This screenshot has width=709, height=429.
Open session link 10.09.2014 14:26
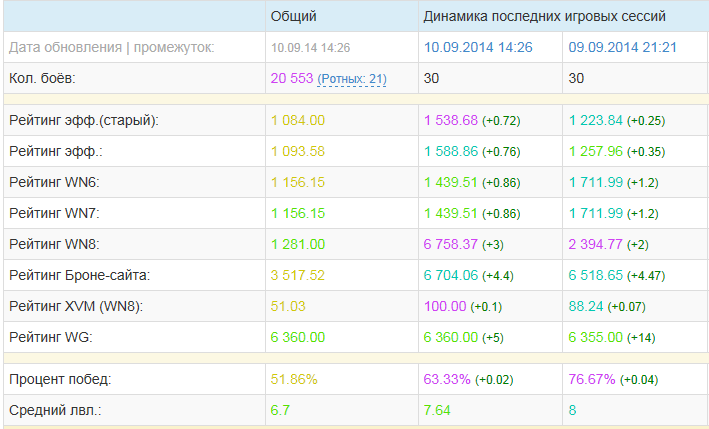pos(478,47)
